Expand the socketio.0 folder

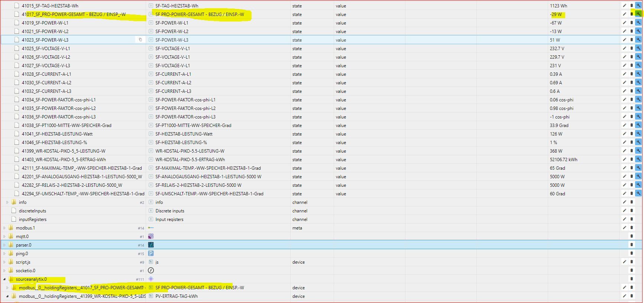(4, 271)
